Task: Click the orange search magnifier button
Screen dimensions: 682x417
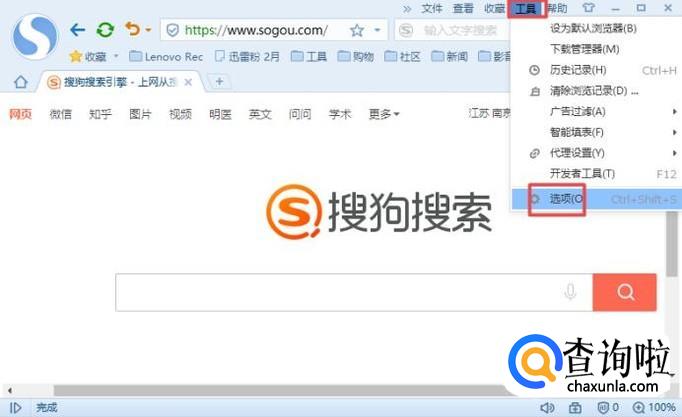Action: (x=625, y=292)
